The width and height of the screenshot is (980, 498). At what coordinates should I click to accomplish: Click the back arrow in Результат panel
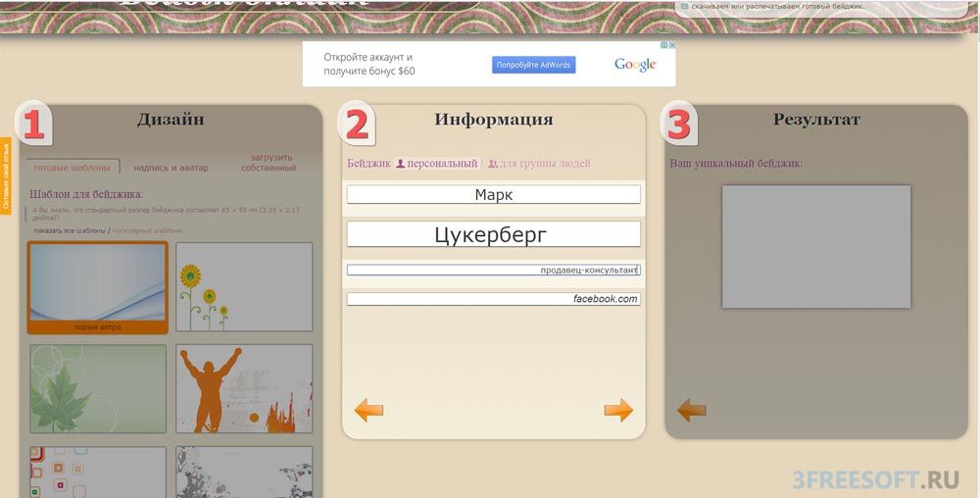pyautogui.click(x=691, y=411)
